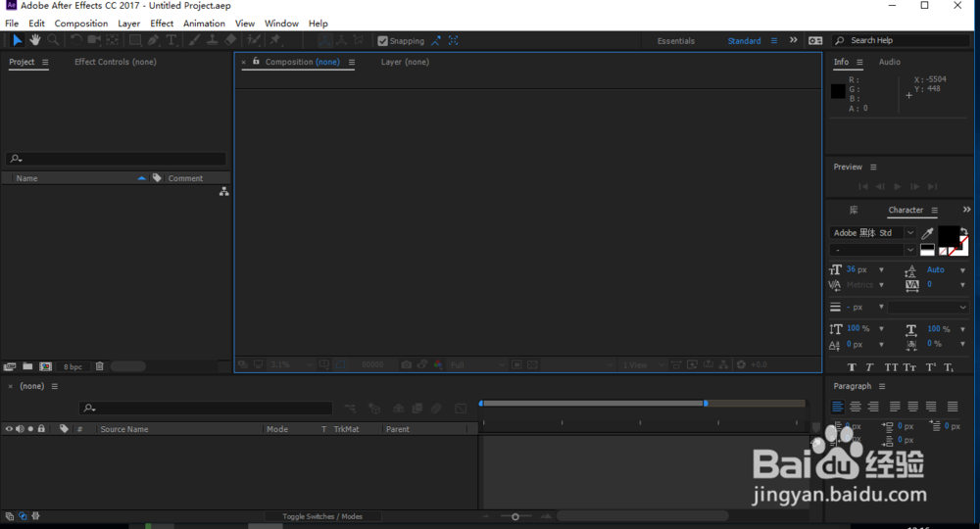
Task: Click the interpret footage icon in Project panel
Action: [x=10, y=366]
